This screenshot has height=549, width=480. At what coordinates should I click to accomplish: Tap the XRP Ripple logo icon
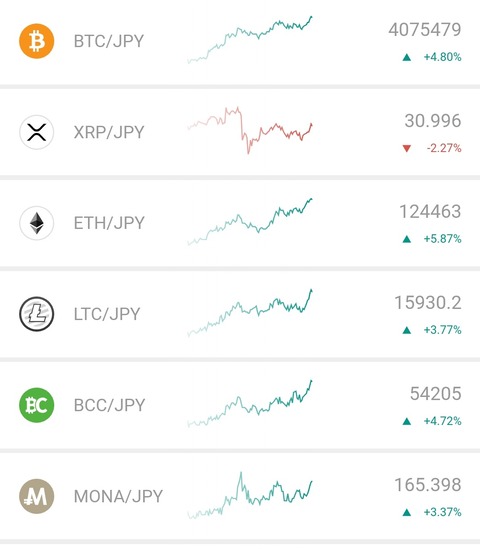click(36, 132)
